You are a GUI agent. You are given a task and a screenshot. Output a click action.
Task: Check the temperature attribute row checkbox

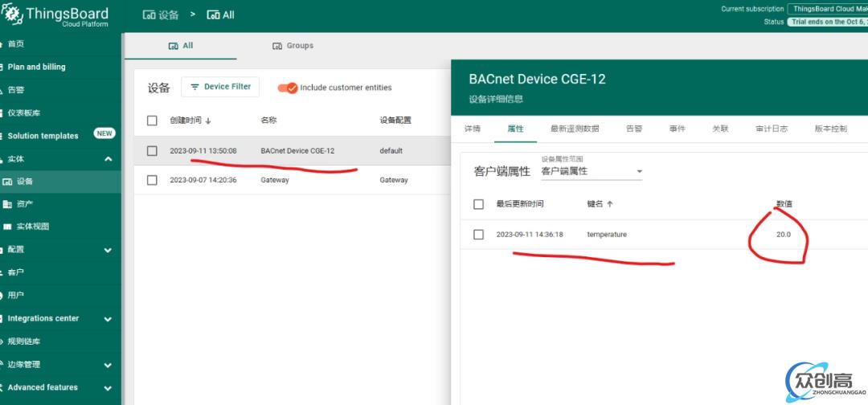click(x=479, y=235)
